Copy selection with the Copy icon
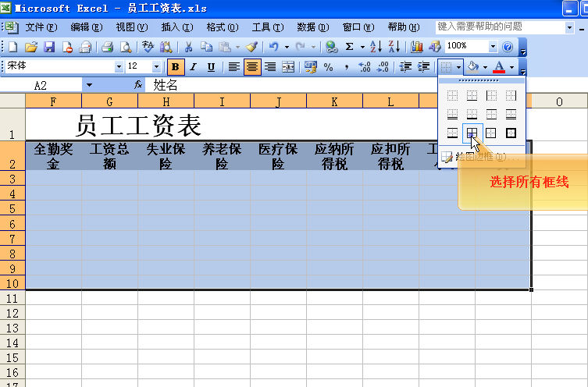 coord(206,47)
